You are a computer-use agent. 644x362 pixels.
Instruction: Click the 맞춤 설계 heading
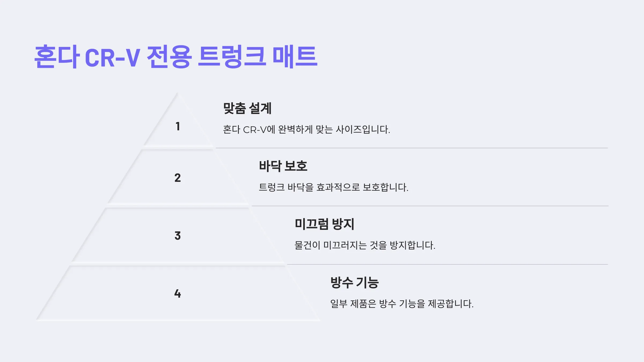click(x=247, y=108)
